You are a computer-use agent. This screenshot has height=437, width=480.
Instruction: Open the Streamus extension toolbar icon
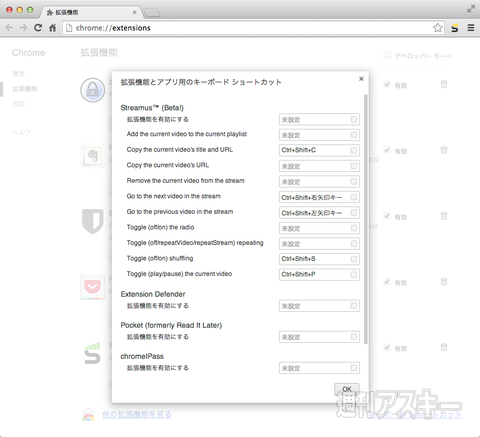click(455, 28)
